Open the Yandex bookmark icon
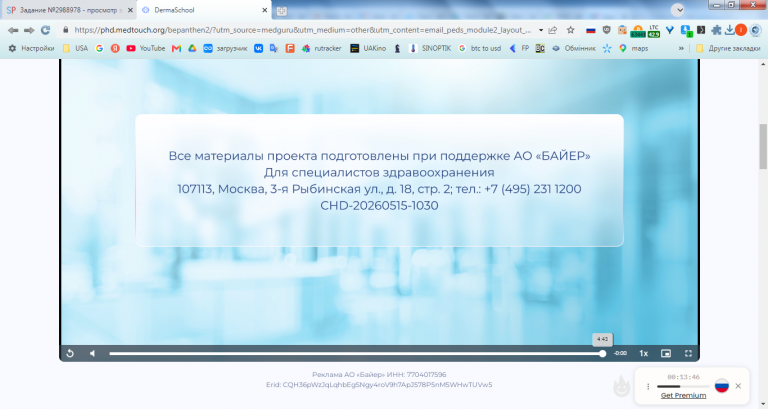Screen dimensions: 768x409 point(115,48)
